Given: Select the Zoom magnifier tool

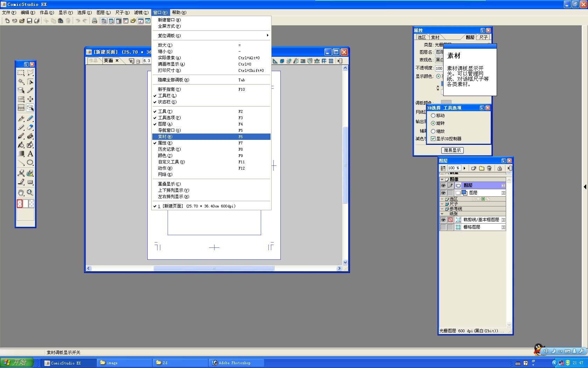Looking at the screenshot, I should (30, 192).
